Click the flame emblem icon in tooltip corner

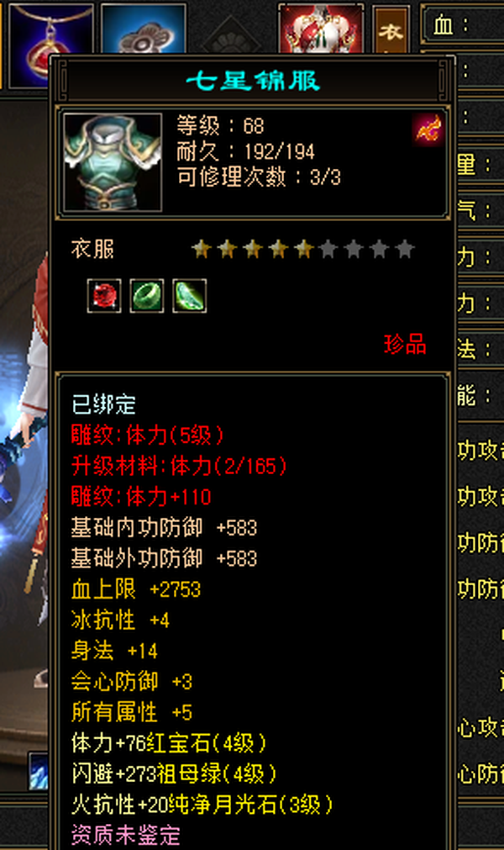pyautogui.click(x=428, y=130)
